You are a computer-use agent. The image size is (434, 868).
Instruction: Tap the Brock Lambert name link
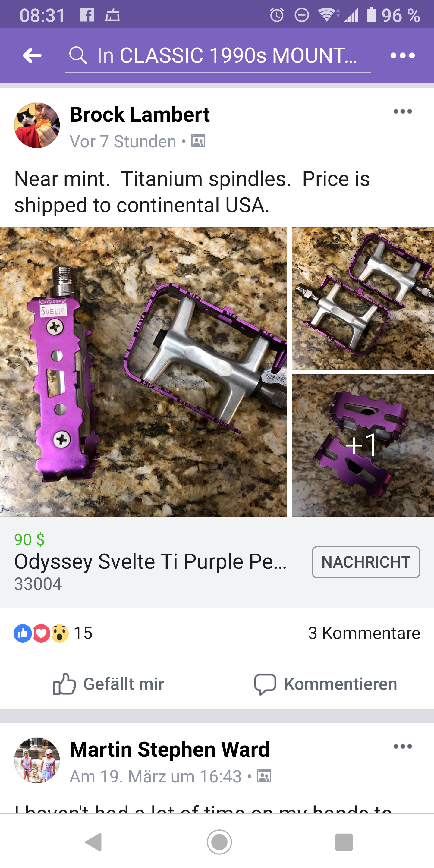(140, 114)
